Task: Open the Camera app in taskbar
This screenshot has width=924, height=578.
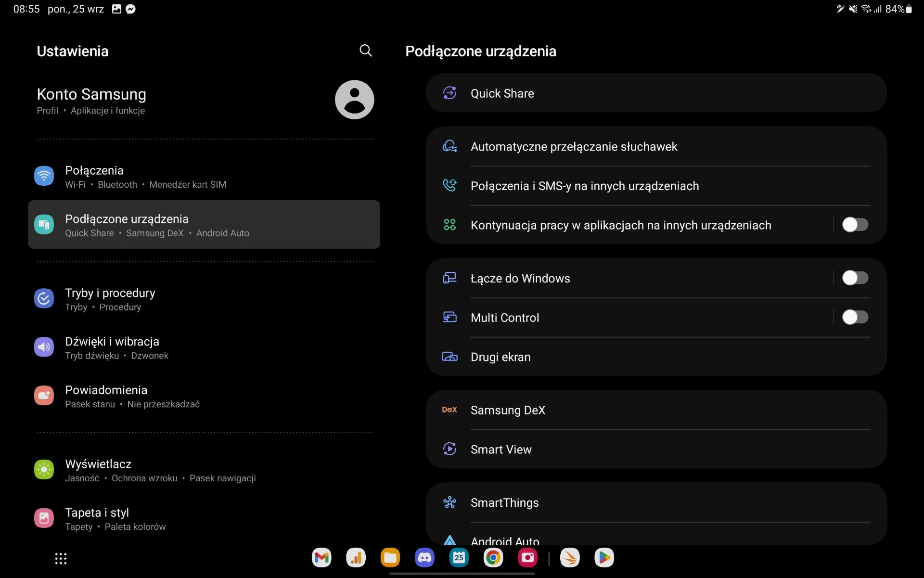Action: pos(528,558)
